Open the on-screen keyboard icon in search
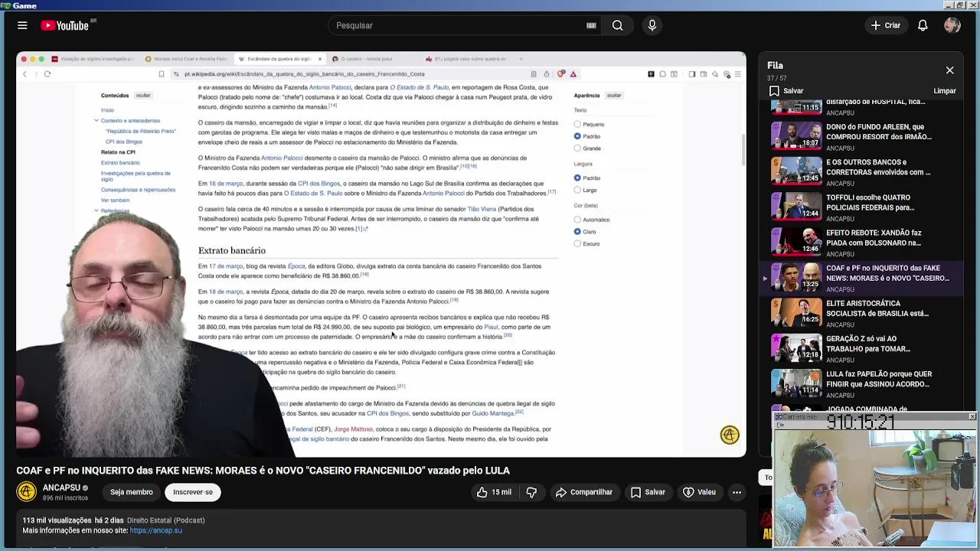The image size is (980, 551). tap(591, 25)
